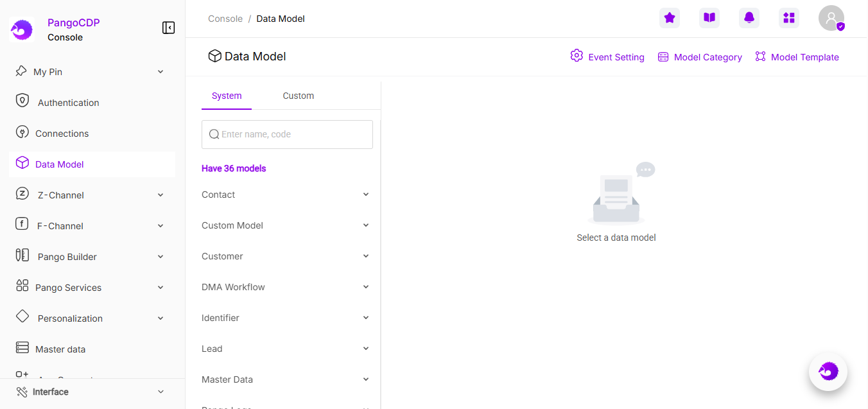Expand the Contact model group chevron
The image size is (868, 409).
(366, 195)
